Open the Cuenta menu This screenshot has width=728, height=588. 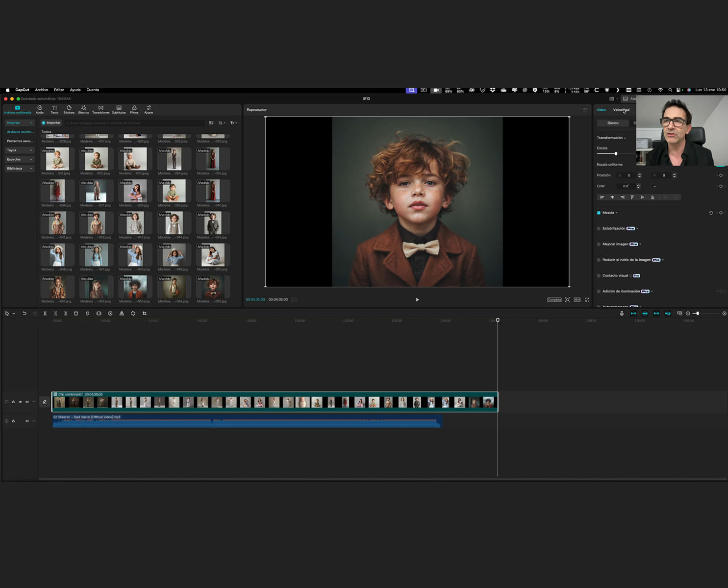(x=93, y=90)
